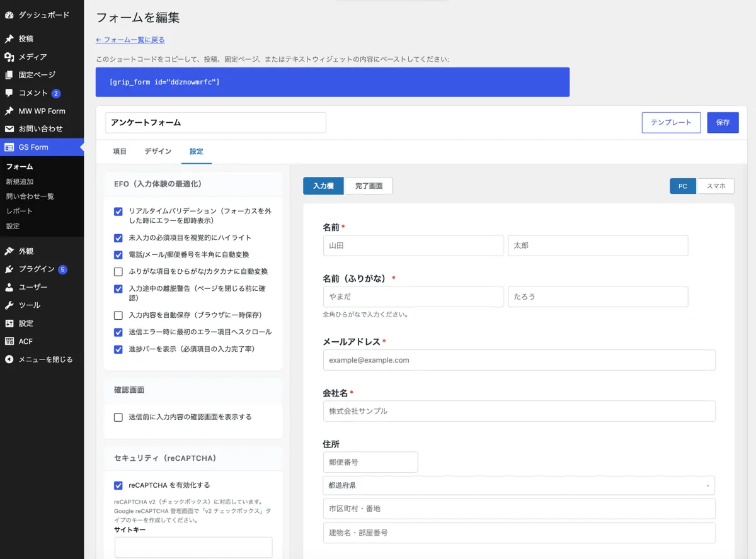Enable ふりがな項目 auto-convert checkbox
The width and height of the screenshot is (756, 559).
[x=118, y=272]
